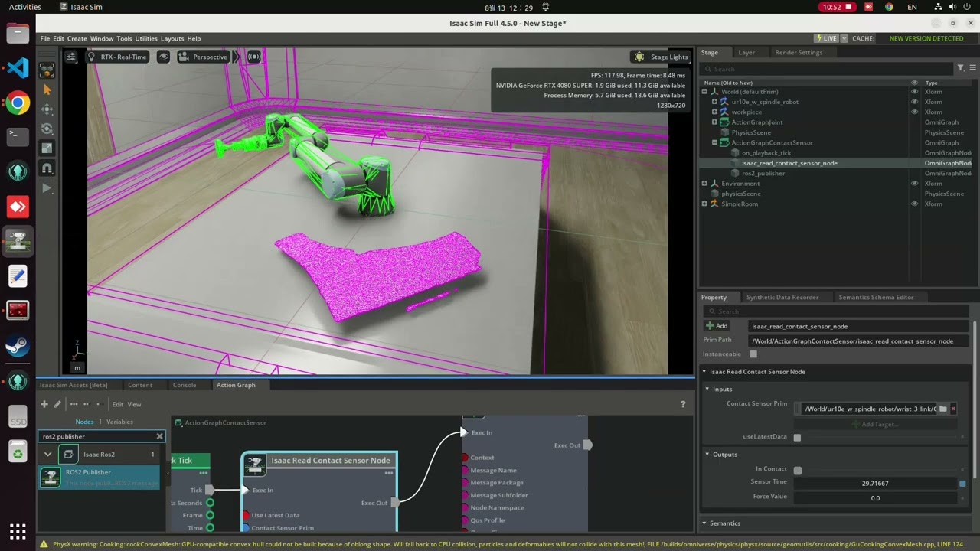Collapse World (defaultPrim) tree node

[704, 92]
